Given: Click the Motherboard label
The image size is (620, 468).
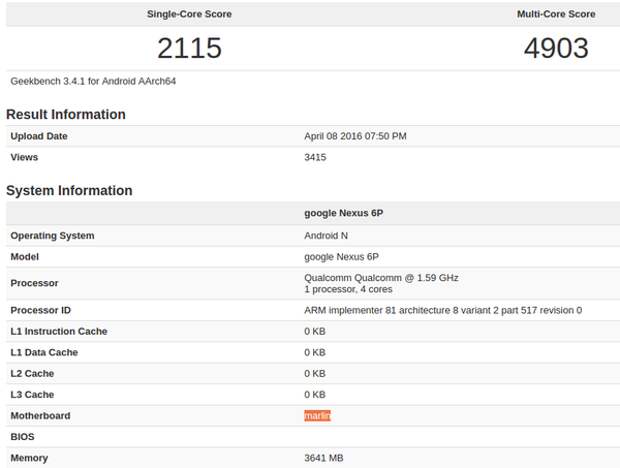Looking at the screenshot, I should pyautogui.click(x=40, y=416).
